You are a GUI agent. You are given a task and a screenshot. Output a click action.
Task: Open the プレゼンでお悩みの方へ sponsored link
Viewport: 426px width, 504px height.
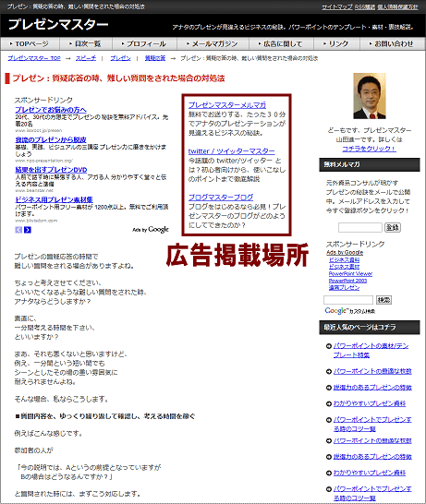coord(51,110)
